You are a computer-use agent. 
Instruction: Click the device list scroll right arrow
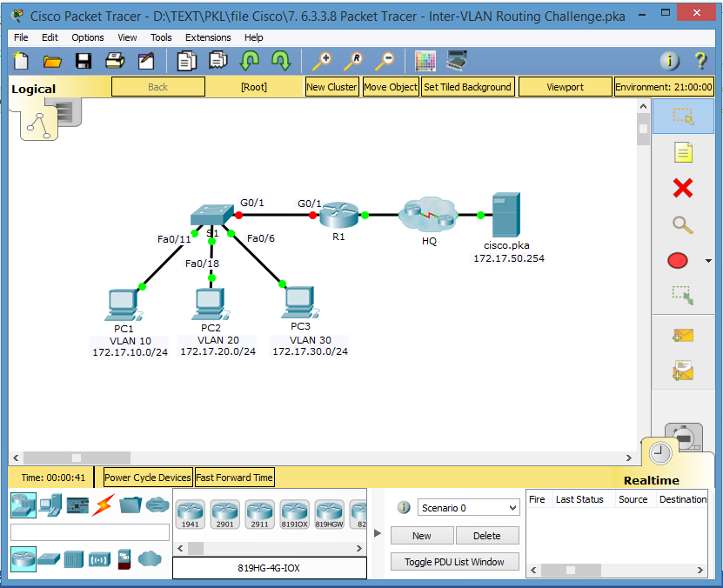pyautogui.click(x=358, y=548)
